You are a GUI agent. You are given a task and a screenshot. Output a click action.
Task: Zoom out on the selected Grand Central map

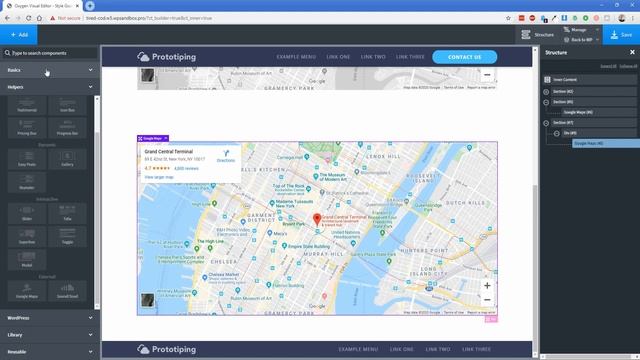click(x=487, y=300)
